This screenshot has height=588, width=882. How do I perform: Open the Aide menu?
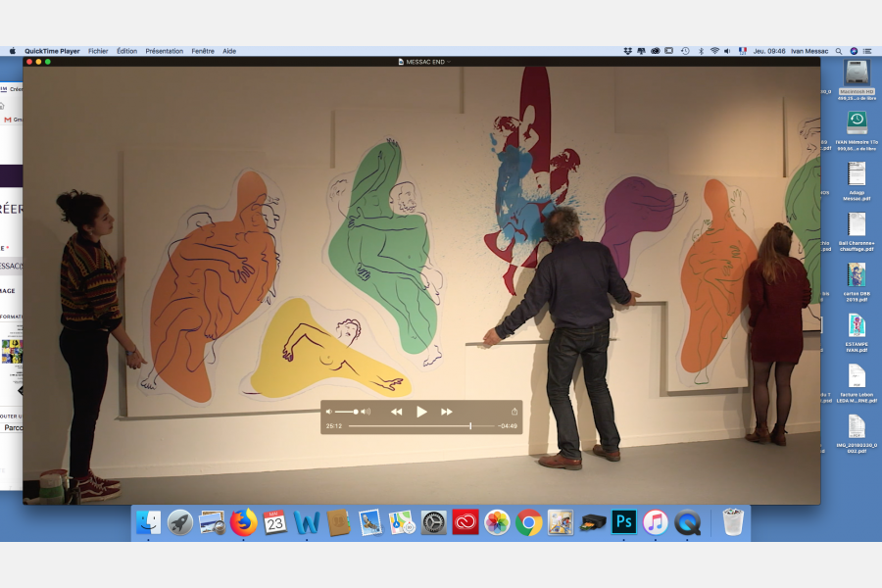229,51
